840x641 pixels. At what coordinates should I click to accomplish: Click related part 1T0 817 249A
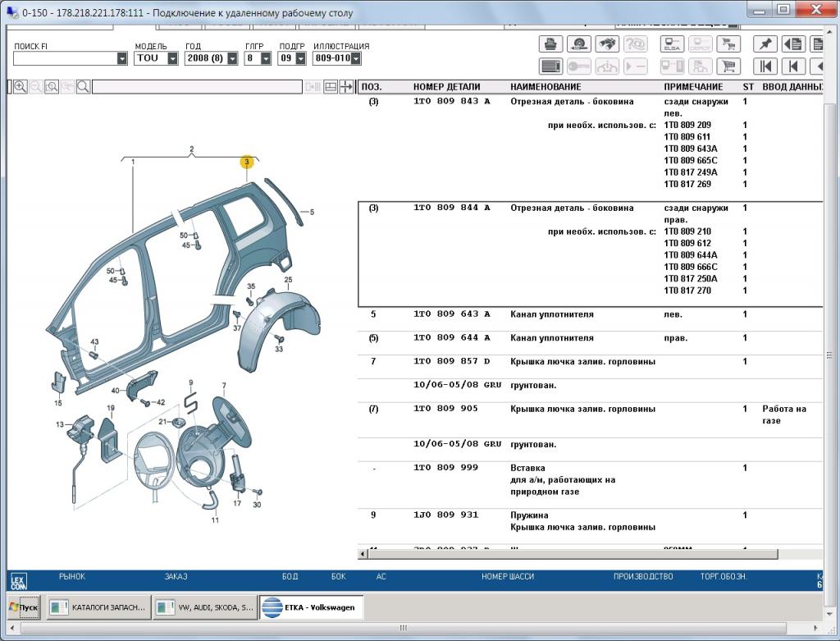click(x=690, y=172)
